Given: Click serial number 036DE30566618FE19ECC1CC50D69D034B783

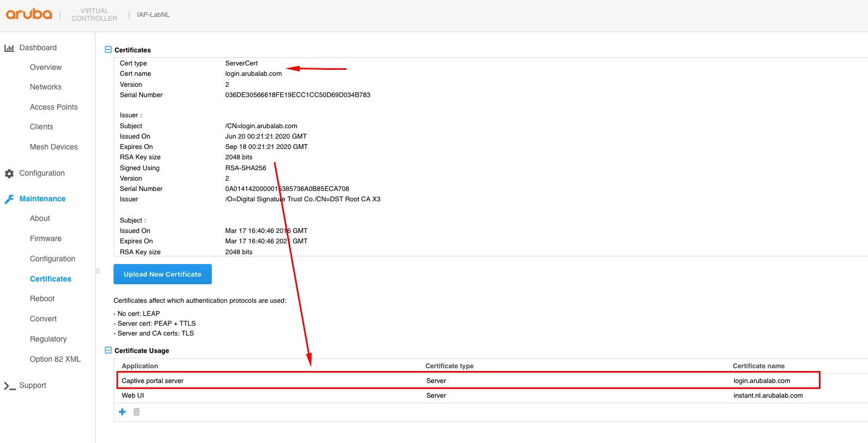Looking at the screenshot, I should [x=298, y=95].
